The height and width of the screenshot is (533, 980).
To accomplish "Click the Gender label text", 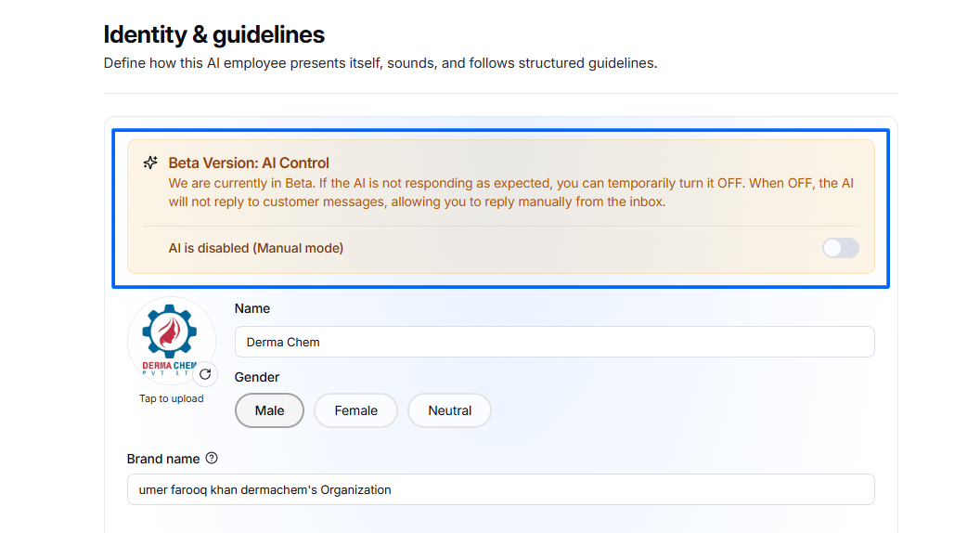I will (x=257, y=377).
